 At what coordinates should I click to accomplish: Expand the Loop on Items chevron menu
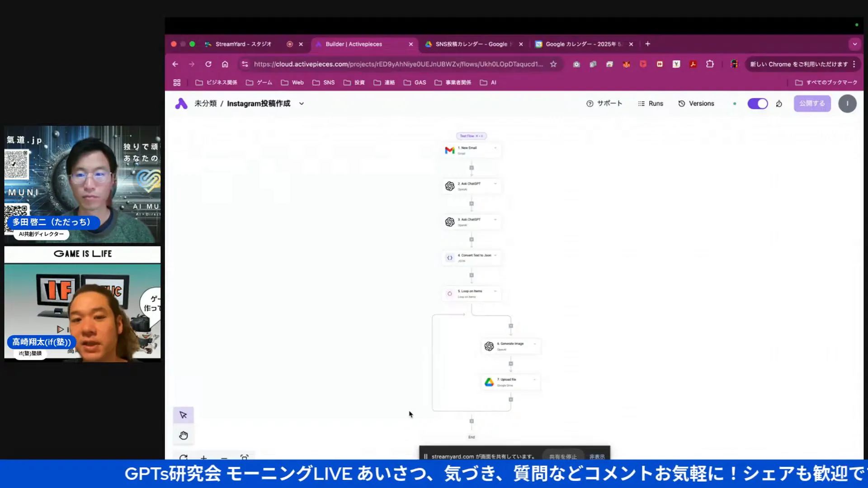pos(495,291)
